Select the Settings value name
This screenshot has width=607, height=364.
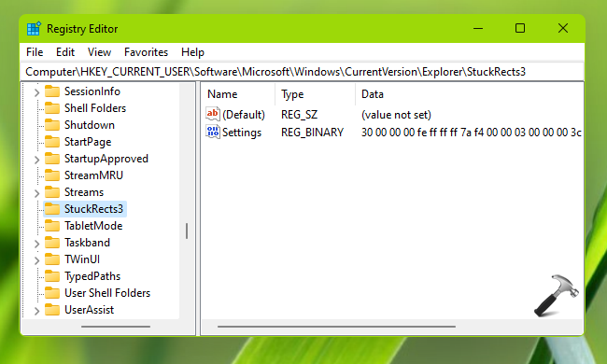point(242,133)
